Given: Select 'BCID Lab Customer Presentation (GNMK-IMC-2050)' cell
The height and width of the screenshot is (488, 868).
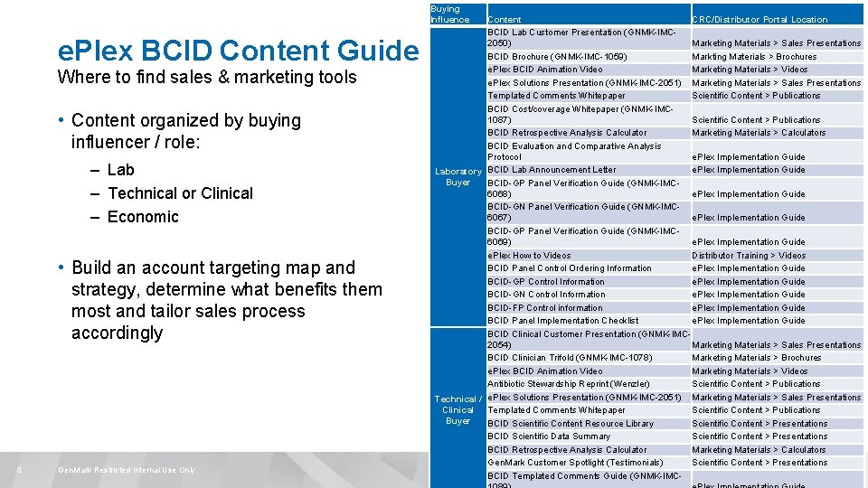Looking at the screenshot, I should (x=589, y=38).
